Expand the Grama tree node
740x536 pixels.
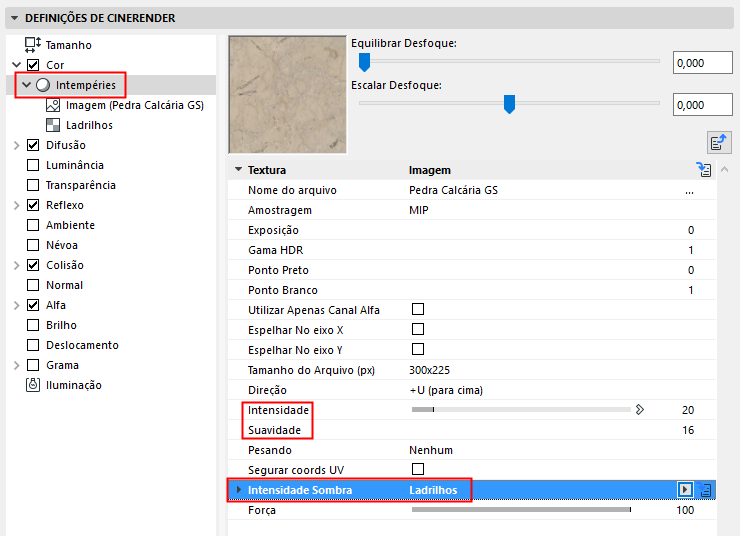point(17,365)
